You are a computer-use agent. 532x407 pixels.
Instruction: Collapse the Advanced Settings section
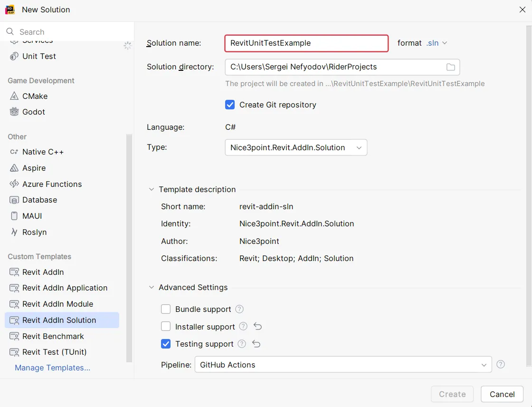(x=152, y=287)
